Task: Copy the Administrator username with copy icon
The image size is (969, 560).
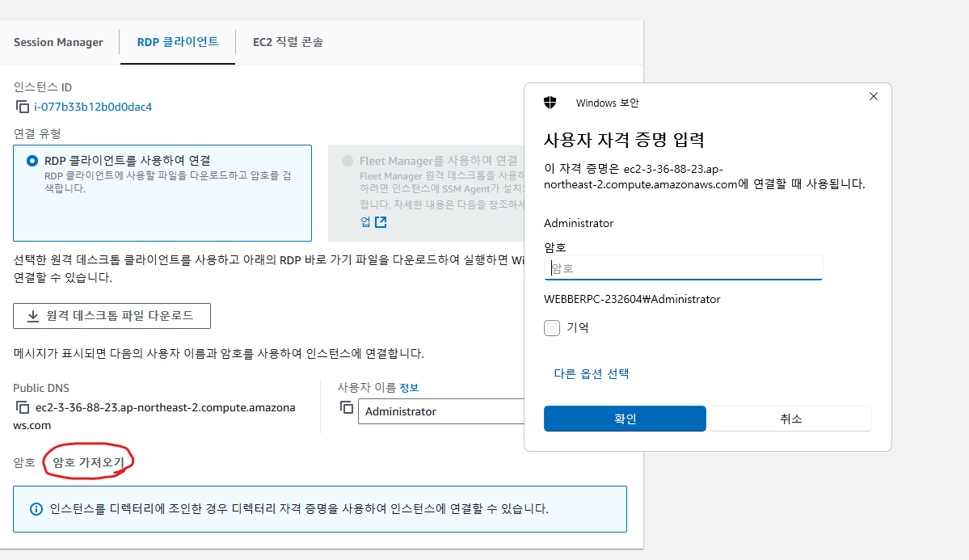Action: tap(347, 407)
